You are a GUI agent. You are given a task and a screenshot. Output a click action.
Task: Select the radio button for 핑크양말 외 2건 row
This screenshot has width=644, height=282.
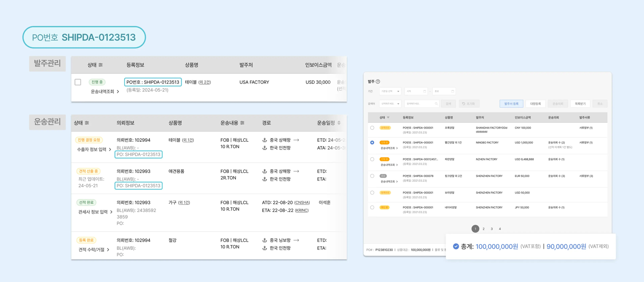click(372, 176)
